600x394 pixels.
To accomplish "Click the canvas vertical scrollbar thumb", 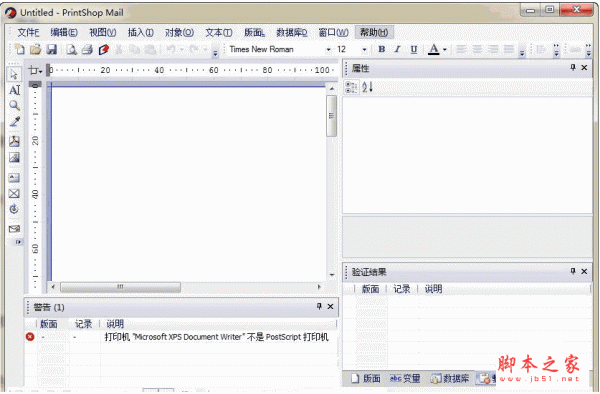I will tap(331, 116).
